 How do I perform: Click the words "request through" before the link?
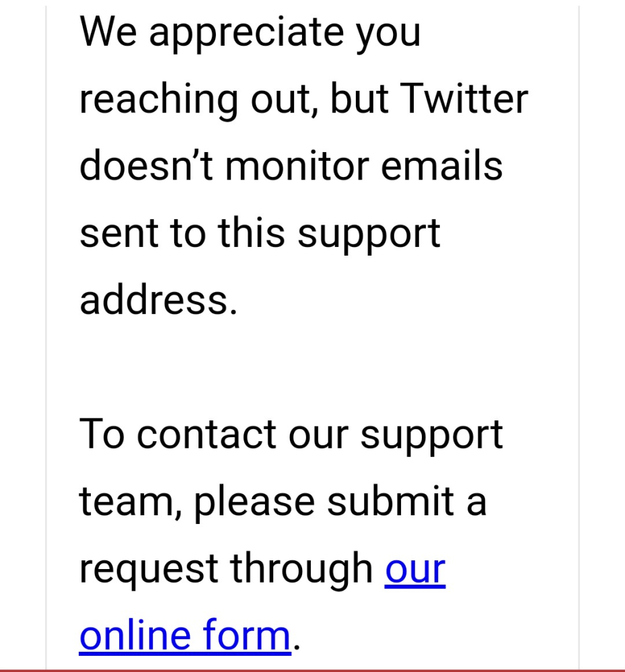[226, 571]
